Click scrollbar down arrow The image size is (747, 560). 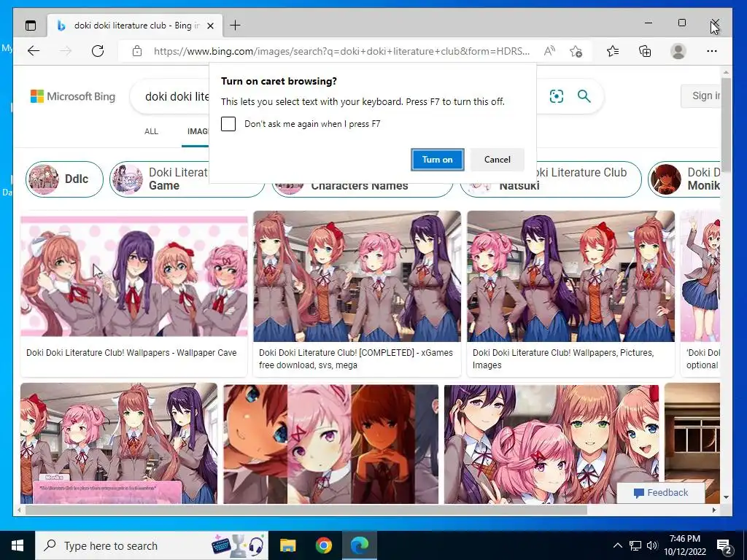point(726,497)
